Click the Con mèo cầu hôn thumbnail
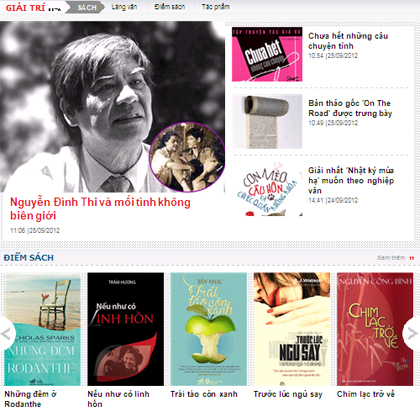420x417 pixels. tap(267, 189)
